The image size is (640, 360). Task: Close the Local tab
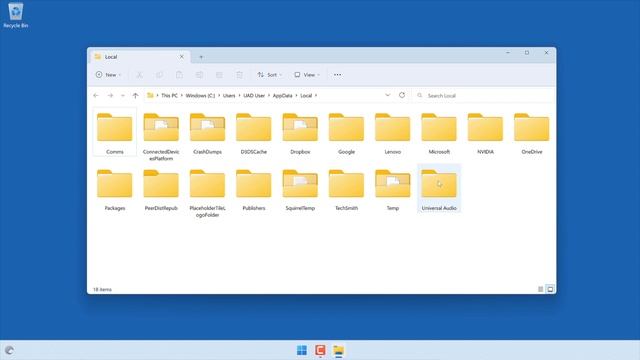pos(182,57)
